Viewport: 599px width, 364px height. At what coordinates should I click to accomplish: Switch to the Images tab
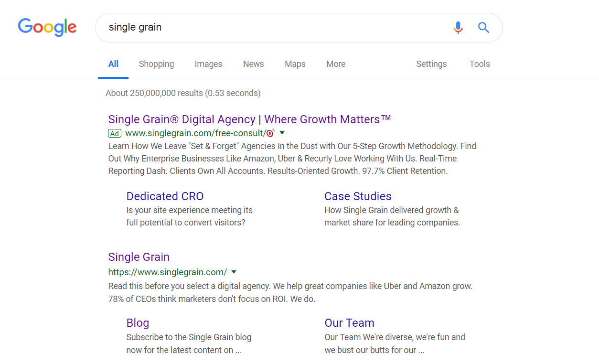[x=208, y=64]
